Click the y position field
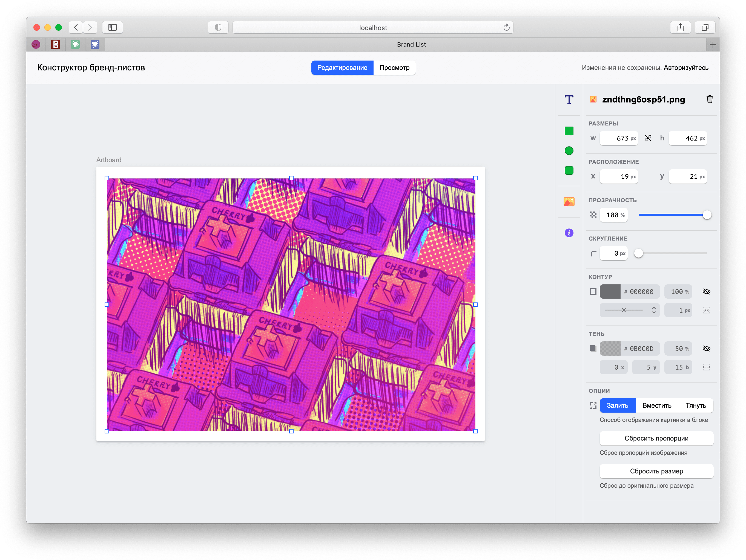Screen dimensions: 746x560 click(688, 176)
